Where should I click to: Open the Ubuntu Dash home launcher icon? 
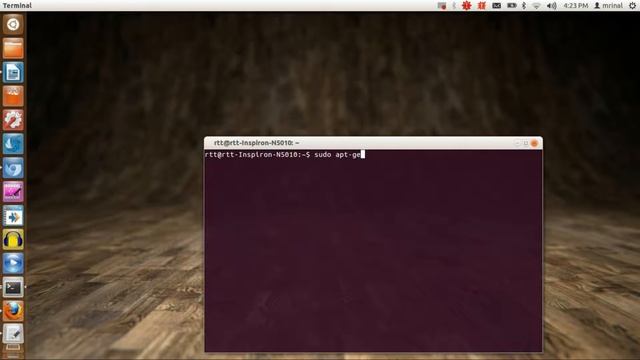tap(13, 24)
